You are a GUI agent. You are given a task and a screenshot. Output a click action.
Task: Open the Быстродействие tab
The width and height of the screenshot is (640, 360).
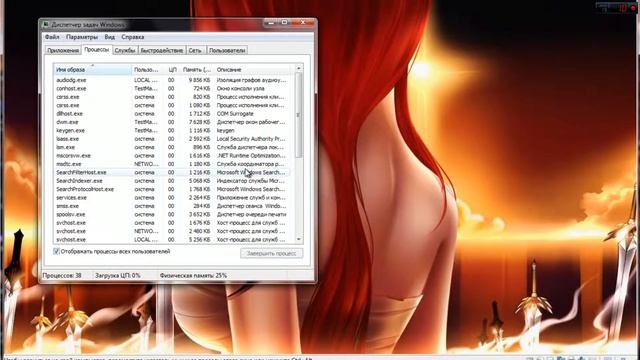tap(162, 51)
